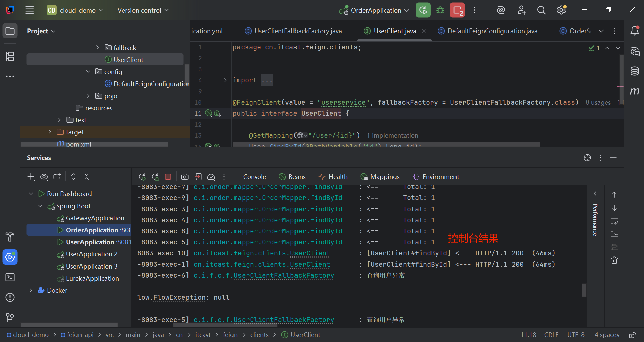Open Services tool window icon
This screenshot has height=342, width=644.
[x=10, y=257]
